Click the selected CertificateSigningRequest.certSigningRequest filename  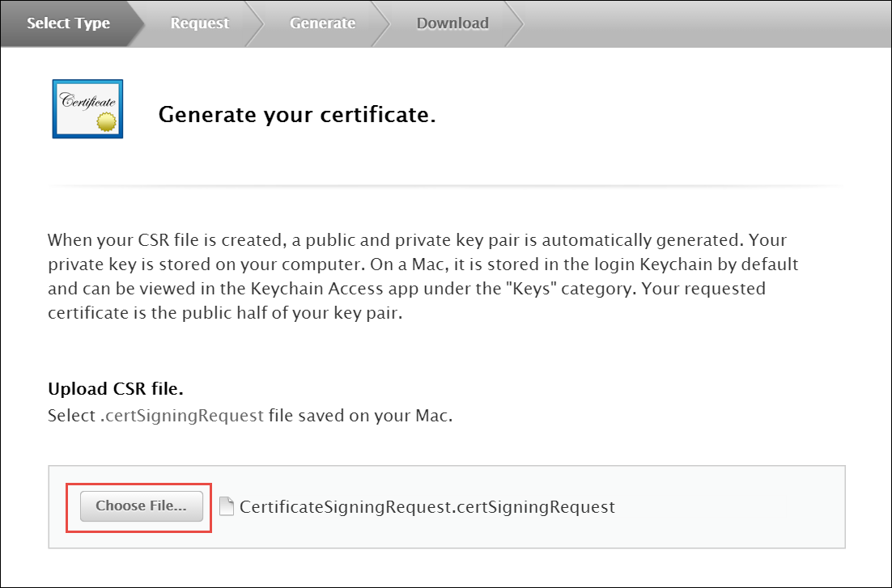click(427, 507)
